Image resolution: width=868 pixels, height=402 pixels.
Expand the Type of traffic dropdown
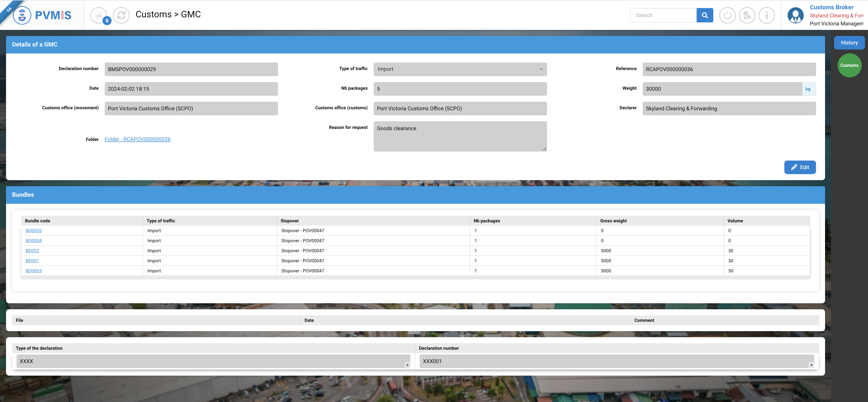pos(460,69)
